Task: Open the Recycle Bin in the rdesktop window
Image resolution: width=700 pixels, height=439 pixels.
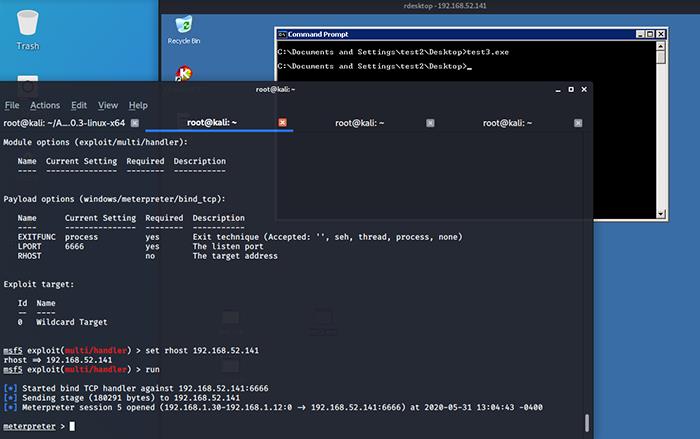Action: [183, 29]
